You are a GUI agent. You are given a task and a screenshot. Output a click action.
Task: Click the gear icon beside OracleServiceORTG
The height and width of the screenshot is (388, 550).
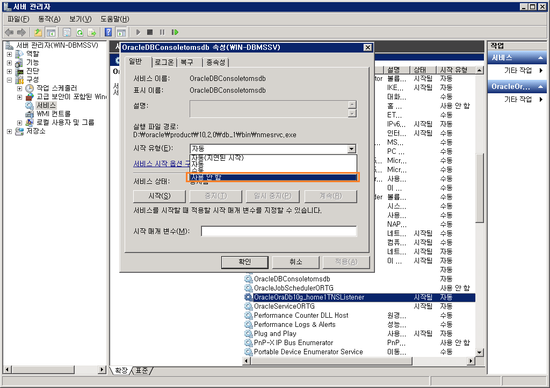(x=248, y=306)
